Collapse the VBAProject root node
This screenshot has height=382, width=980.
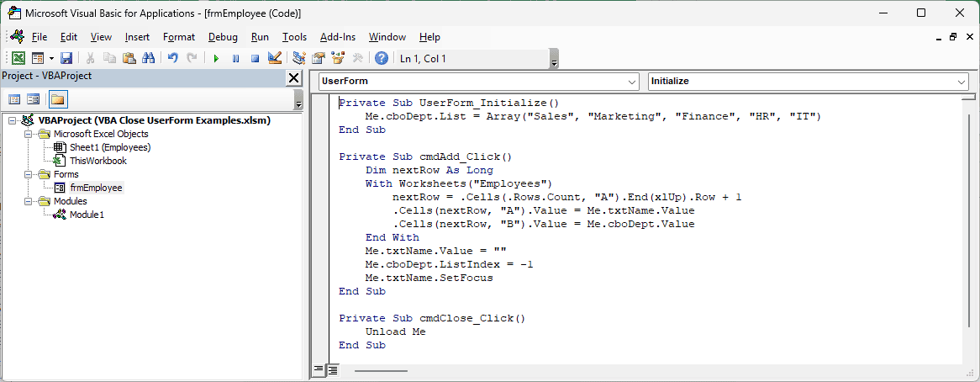(x=12, y=120)
